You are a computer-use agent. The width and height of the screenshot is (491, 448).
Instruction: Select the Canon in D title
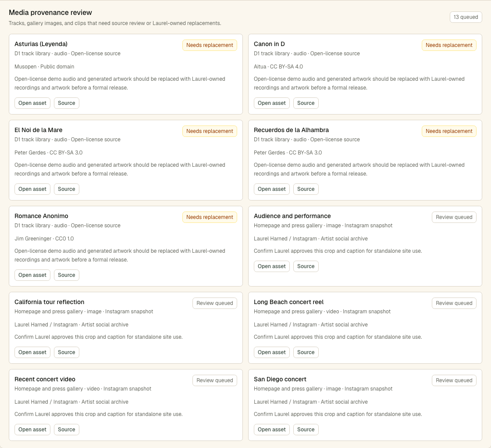pyautogui.click(x=269, y=44)
